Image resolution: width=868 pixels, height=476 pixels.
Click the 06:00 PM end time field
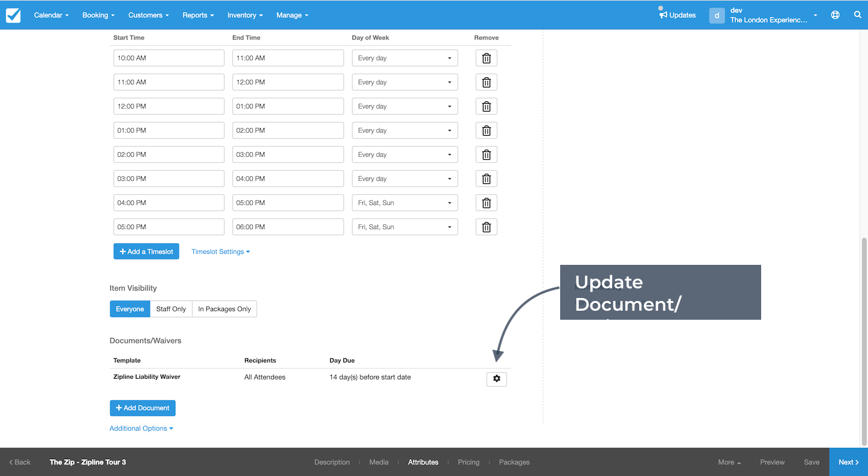point(288,227)
